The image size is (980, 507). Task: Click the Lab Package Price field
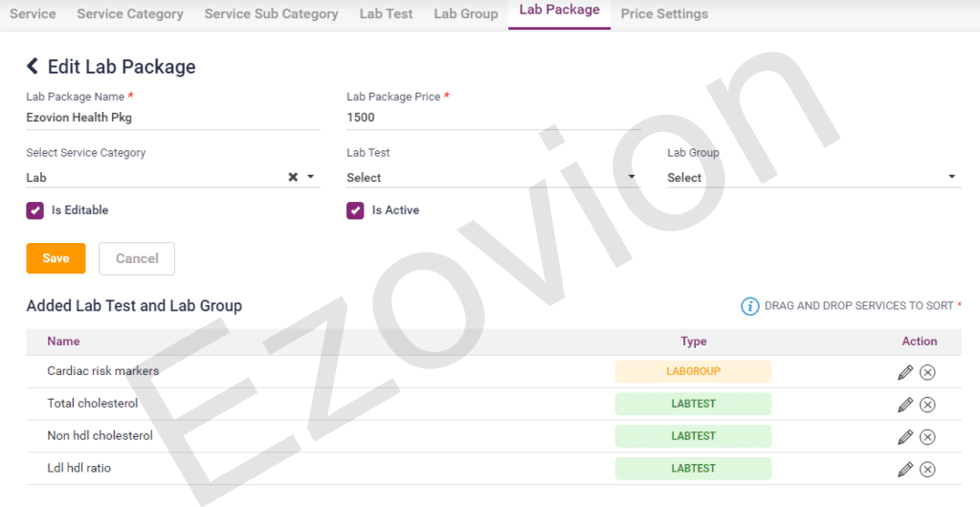[x=492, y=118]
